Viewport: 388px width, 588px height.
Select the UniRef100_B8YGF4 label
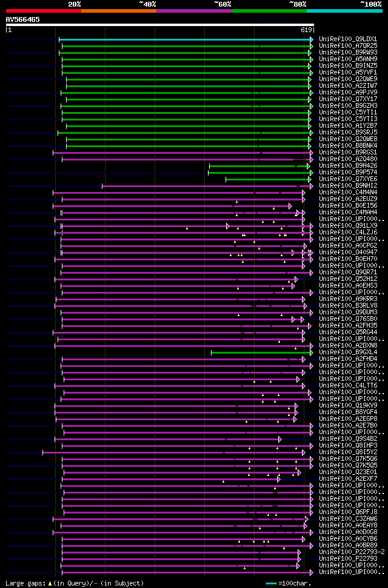tap(348, 412)
